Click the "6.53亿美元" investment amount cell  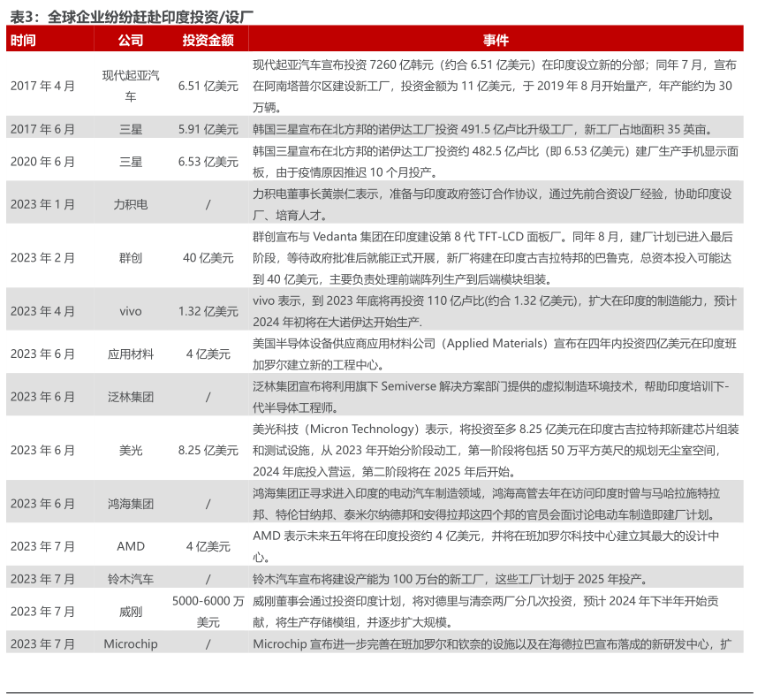(x=208, y=161)
